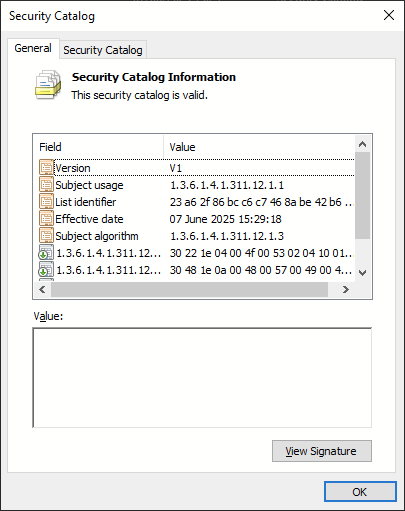Screen dimensions: 405x511
Task: Click inside the empty Value text box
Action: coord(202,378)
